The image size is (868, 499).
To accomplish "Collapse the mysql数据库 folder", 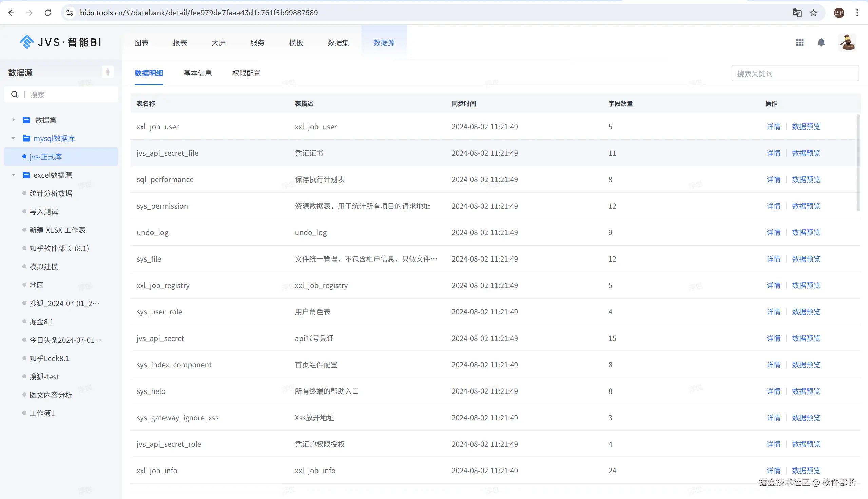I will [13, 138].
